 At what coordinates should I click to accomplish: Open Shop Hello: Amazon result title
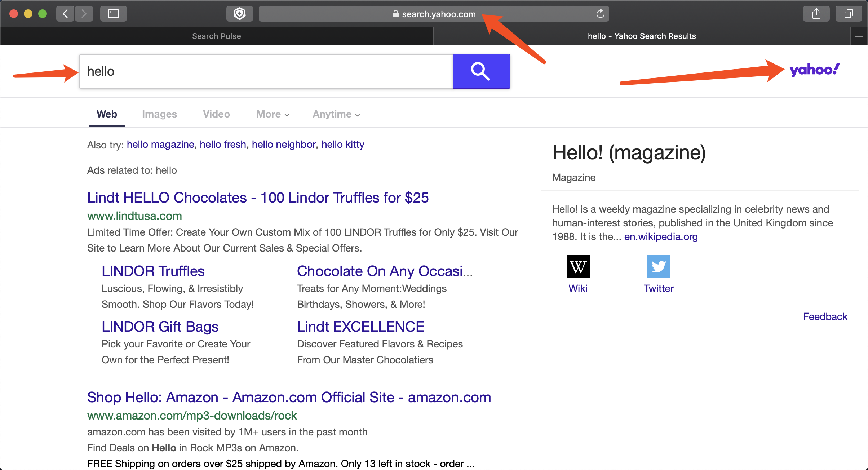click(x=289, y=397)
